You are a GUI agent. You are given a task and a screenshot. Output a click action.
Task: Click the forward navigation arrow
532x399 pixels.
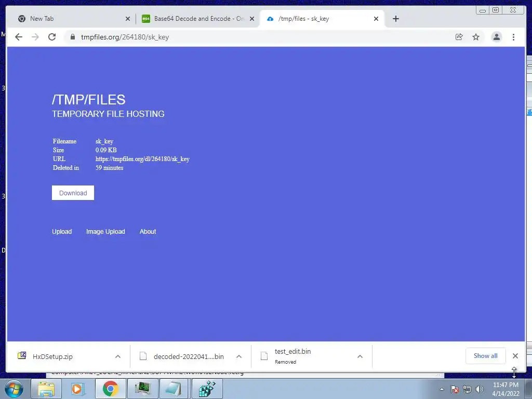[x=35, y=37]
